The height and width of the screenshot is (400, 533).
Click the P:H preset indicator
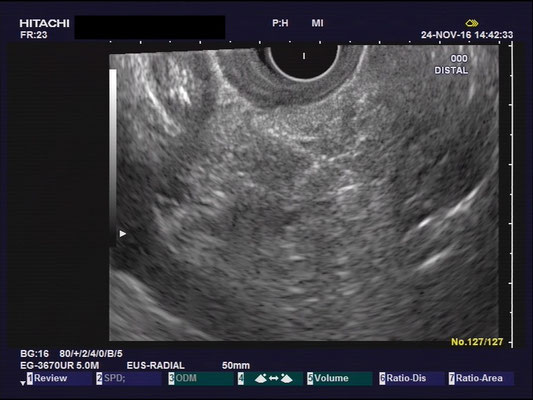[x=280, y=23]
